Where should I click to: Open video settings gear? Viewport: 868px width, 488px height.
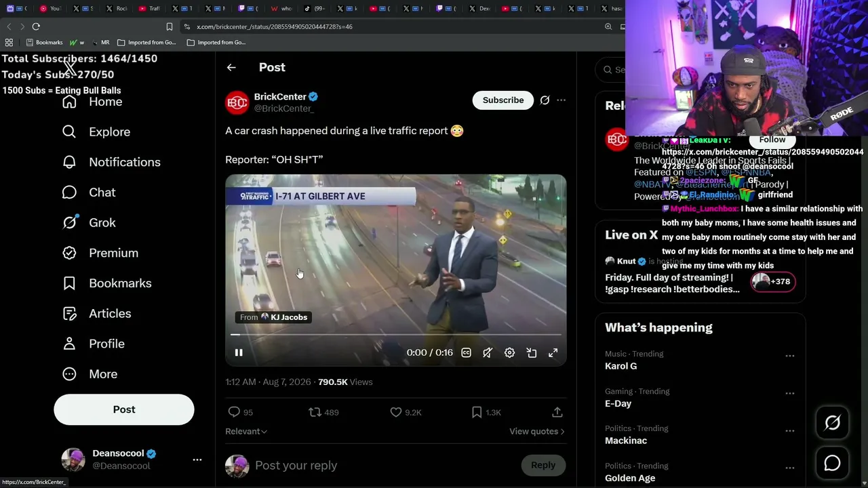[509, 352]
